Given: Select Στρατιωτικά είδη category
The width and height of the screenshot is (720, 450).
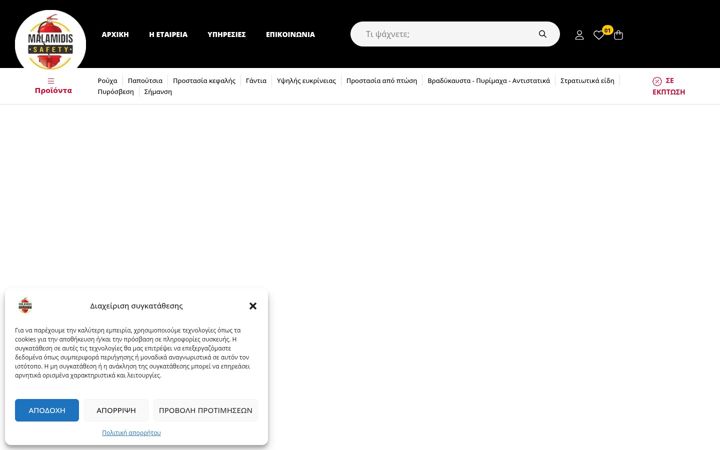Looking at the screenshot, I should pyautogui.click(x=587, y=80).
